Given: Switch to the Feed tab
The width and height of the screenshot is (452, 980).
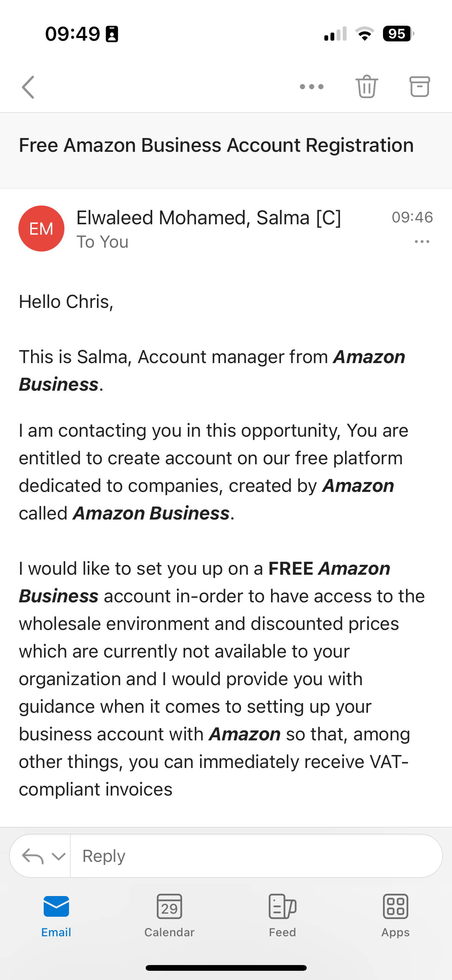Looking at the screenshot, I should (x=283, y=916).
